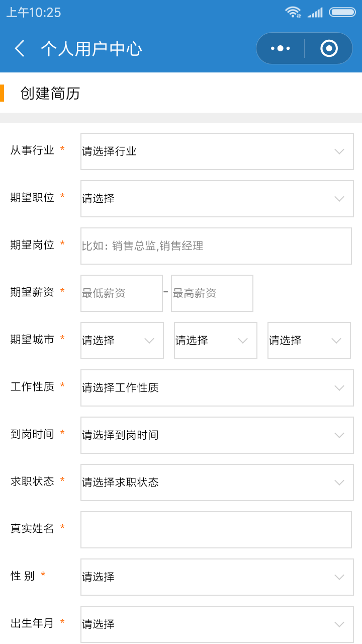Viewport: 362px width, 644px height.
Task: Tap the signal strength icon
Action: tap(315, 13)
